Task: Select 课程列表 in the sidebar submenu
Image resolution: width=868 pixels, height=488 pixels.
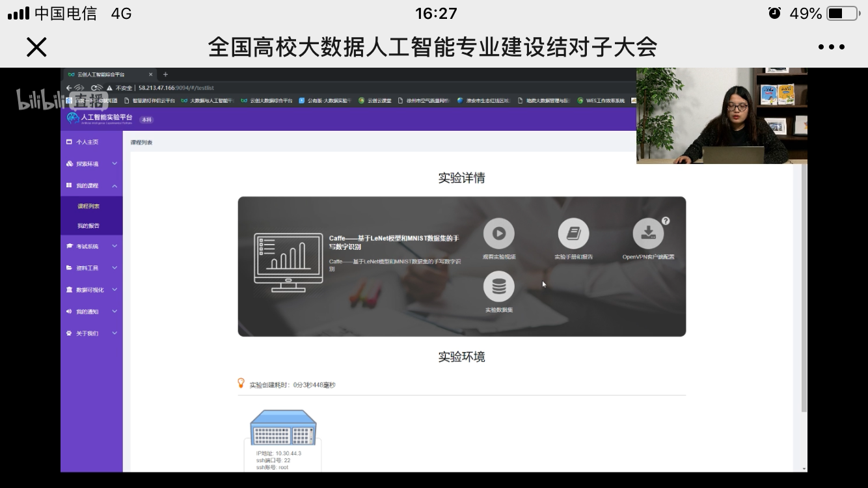Action: pyautogui.click(x=88, y=206)
